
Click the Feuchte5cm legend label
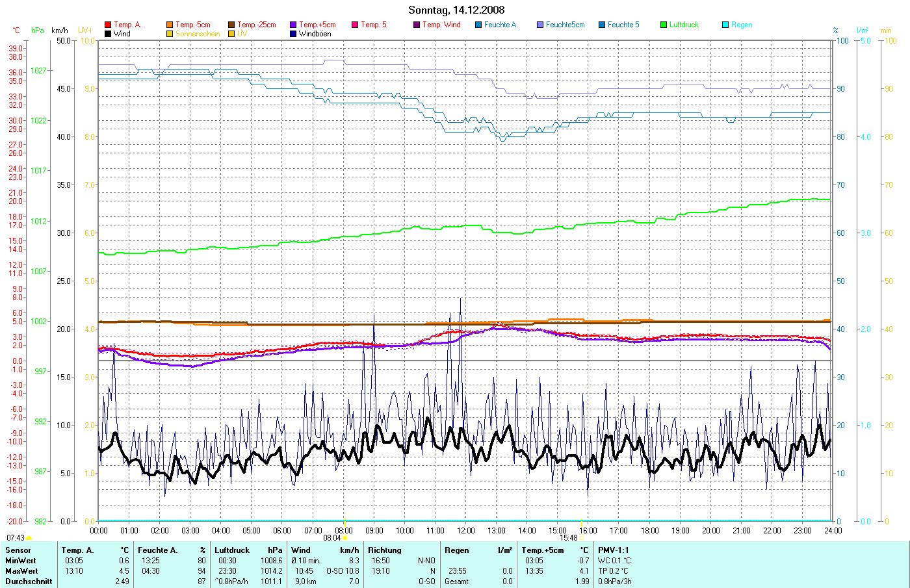[565, 25]
